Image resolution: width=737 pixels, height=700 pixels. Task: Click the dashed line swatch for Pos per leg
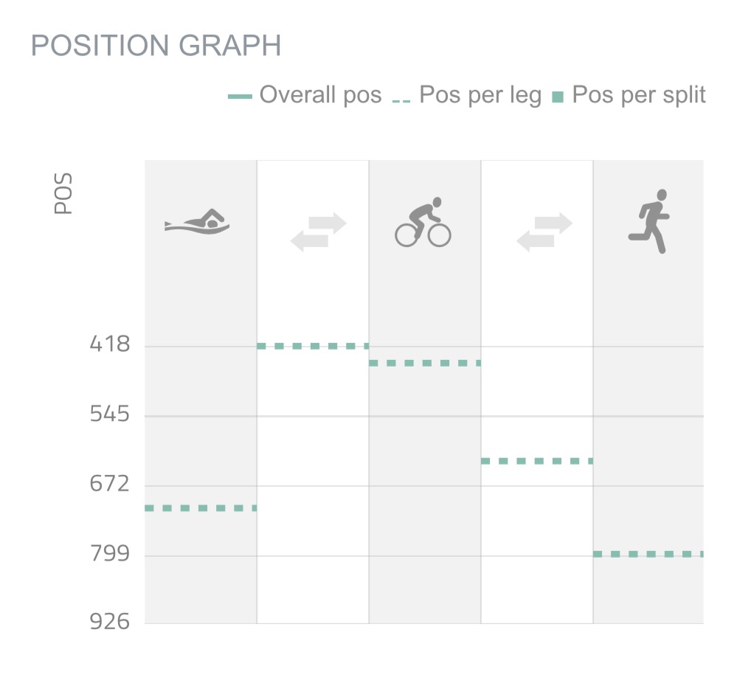(x=401, y=98)
